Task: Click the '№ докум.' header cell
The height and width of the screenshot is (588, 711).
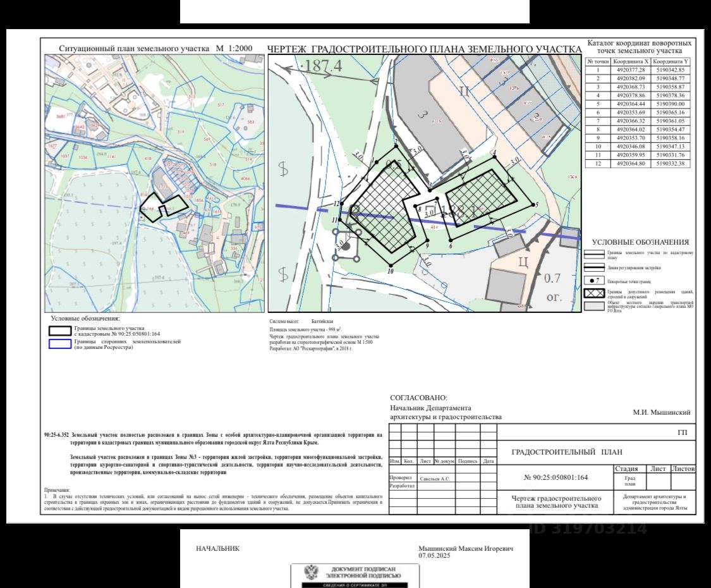Action: click(444, 461)
